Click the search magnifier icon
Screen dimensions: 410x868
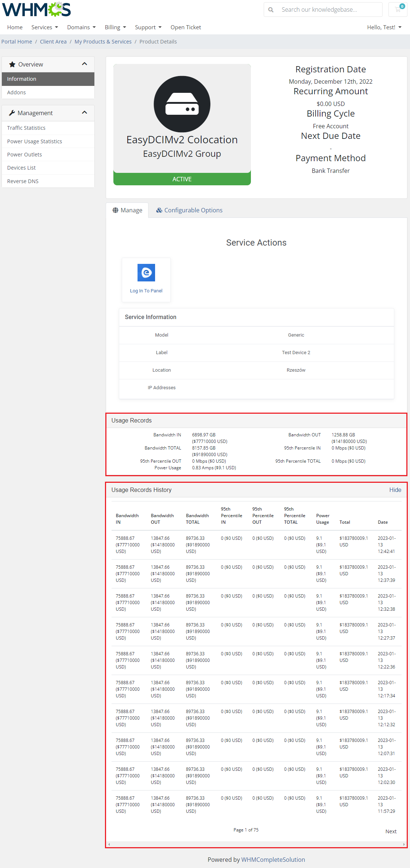coord(271,10)
